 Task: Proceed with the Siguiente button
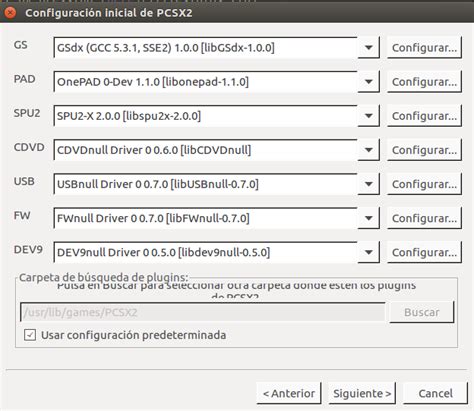click(x=362, y=393)
